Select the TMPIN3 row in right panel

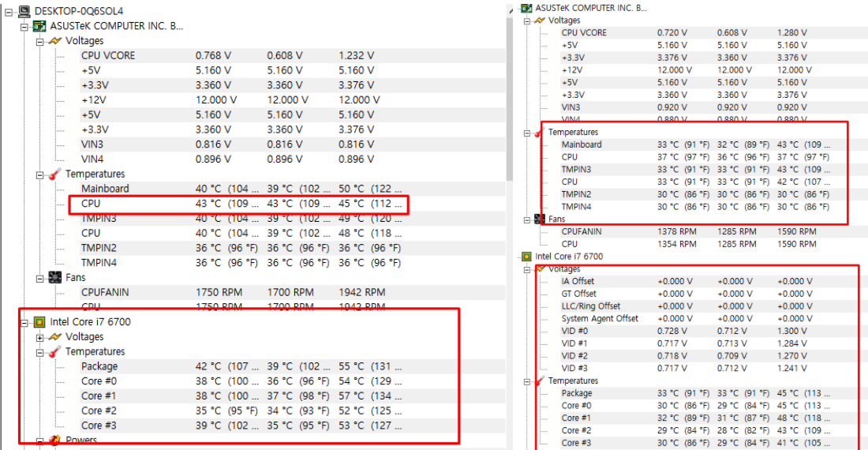(x=713, y=170)
